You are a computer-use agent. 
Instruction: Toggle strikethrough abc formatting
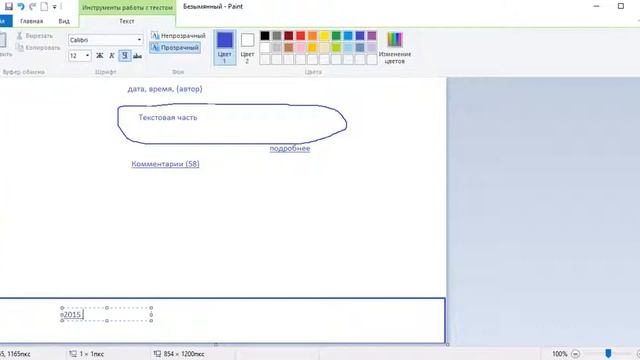[x=138, y=56]
